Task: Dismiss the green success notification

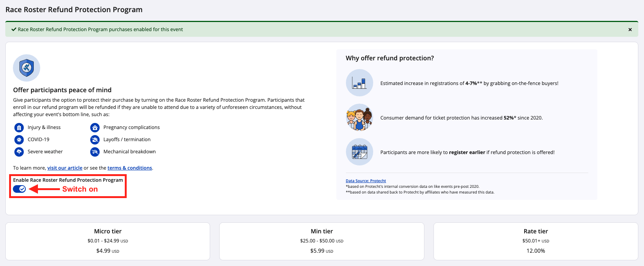Action: tap(630, 30)
